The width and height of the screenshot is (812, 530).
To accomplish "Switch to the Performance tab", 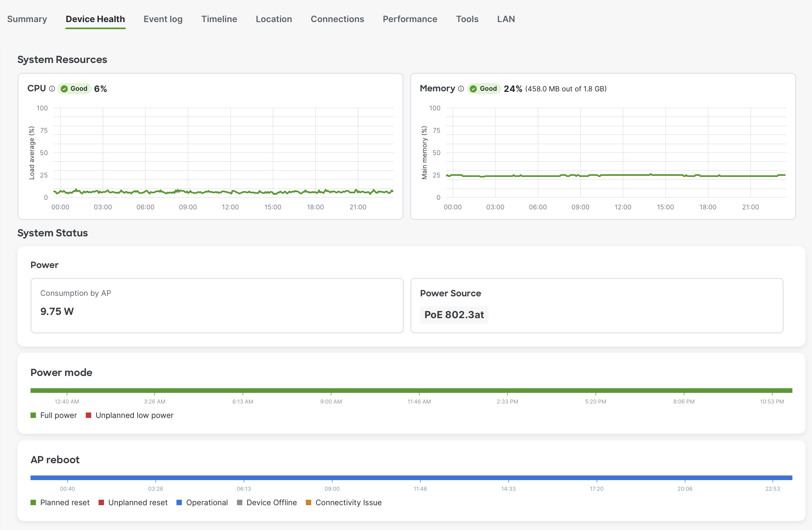I will coord(410,19).
